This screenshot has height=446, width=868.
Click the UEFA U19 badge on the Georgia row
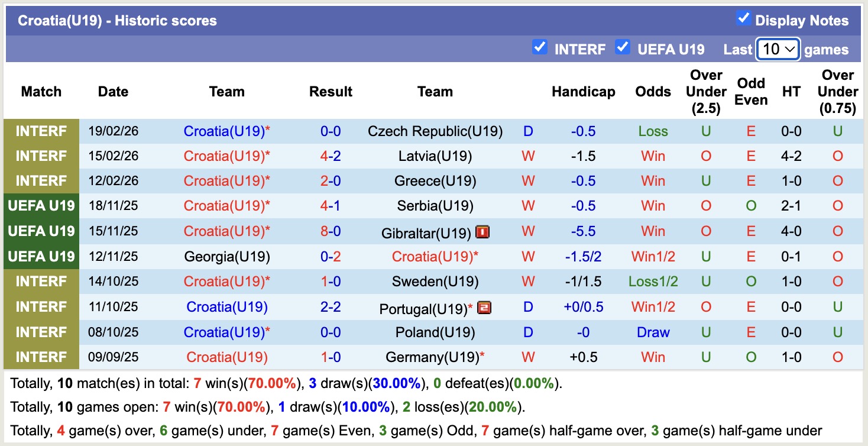(41, 256)
